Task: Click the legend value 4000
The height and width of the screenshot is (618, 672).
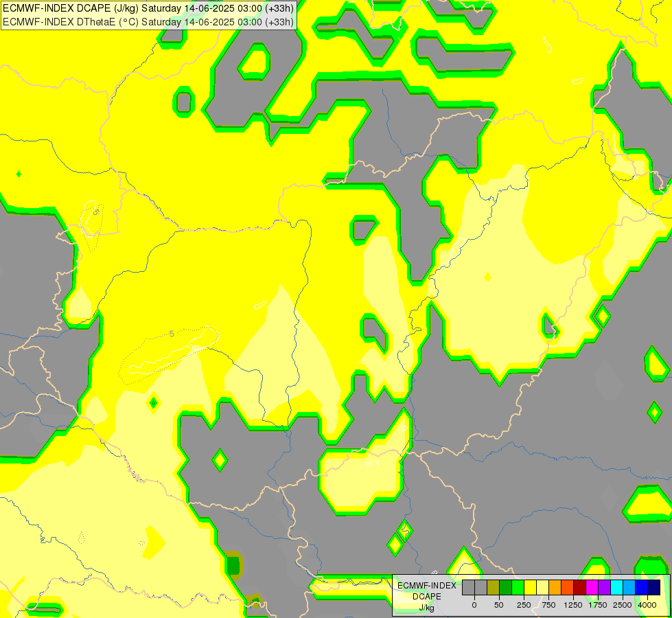Action: tap(647, 605)
